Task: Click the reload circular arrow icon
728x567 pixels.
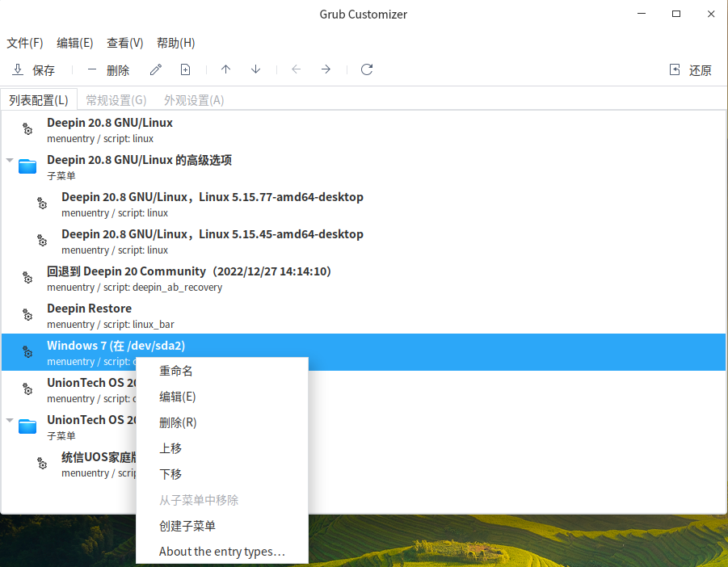Action: (367, 69)
